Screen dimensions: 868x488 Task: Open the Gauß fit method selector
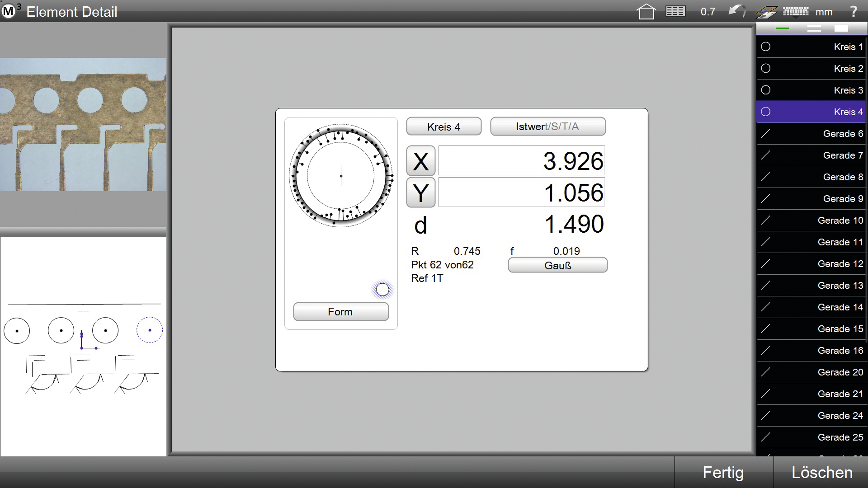click(x=557, y=265)
